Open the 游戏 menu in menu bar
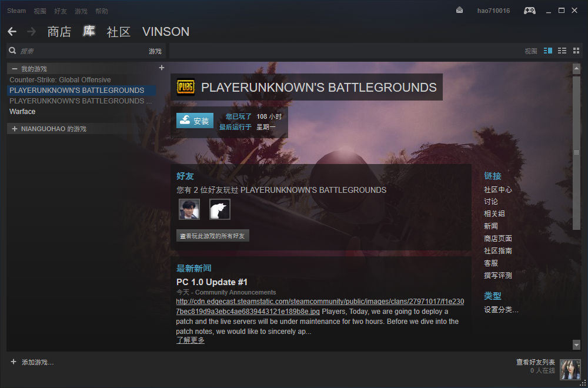 pyautogui.click(x=81, y=11)
